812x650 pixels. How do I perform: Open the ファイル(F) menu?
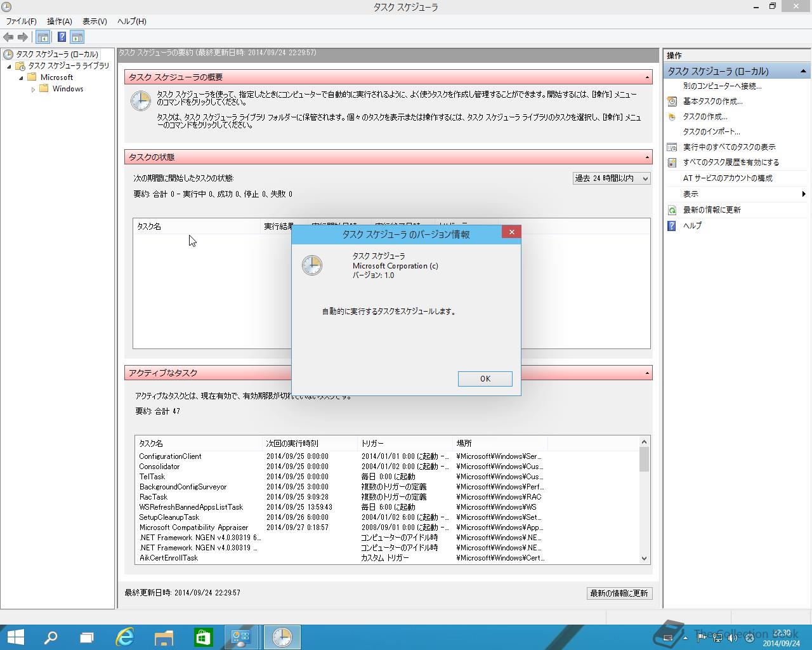pos(21,21)
